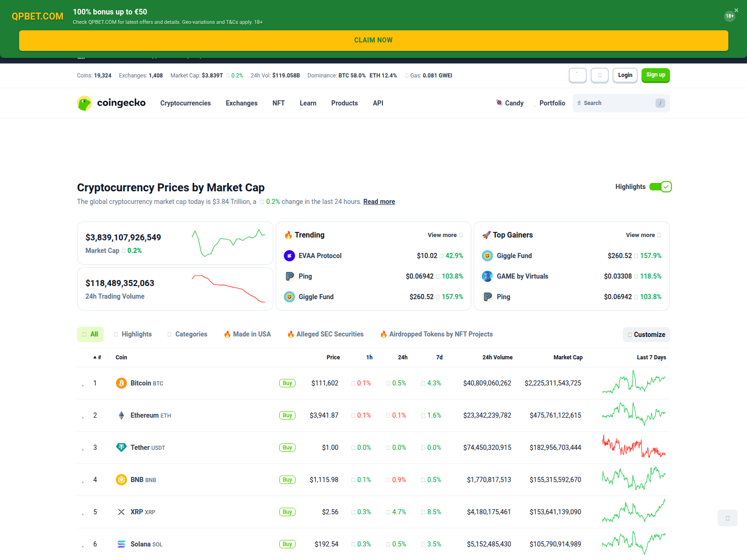
Task: Click the Buy button for Solana
Action: click(x=288, y=544)
